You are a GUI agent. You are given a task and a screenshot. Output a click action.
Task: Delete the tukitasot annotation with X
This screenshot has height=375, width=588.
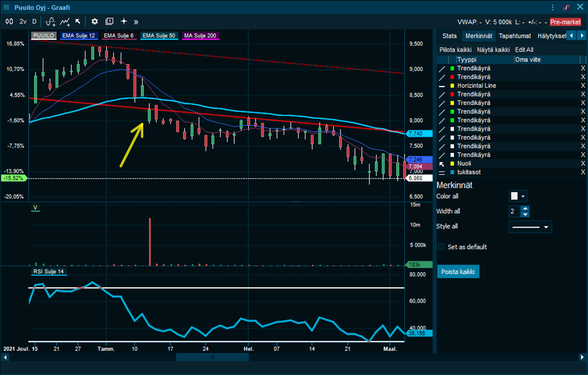(x=583, y=172)
